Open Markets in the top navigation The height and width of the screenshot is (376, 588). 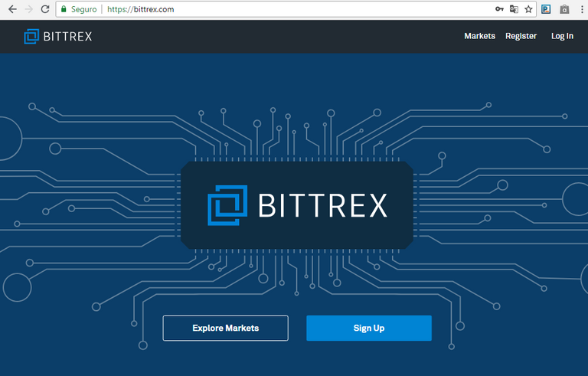coord(479,36)
